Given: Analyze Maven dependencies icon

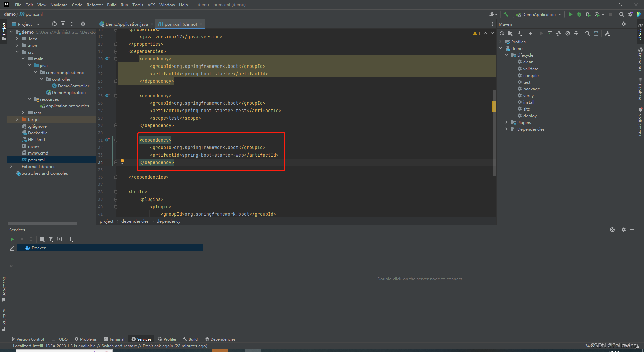Looking at the screenshot, I should pos(587,33).
